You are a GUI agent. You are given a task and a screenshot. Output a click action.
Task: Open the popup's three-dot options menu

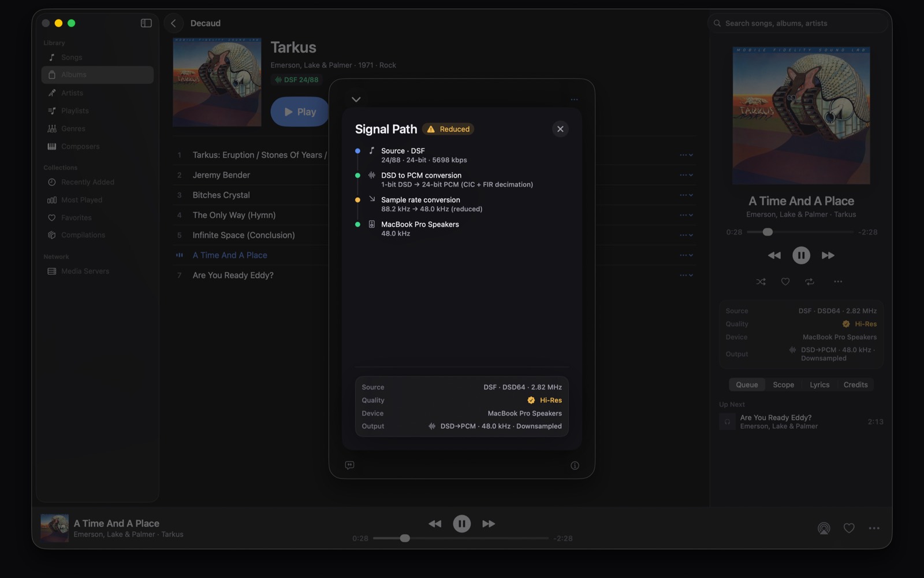(574, 99)
